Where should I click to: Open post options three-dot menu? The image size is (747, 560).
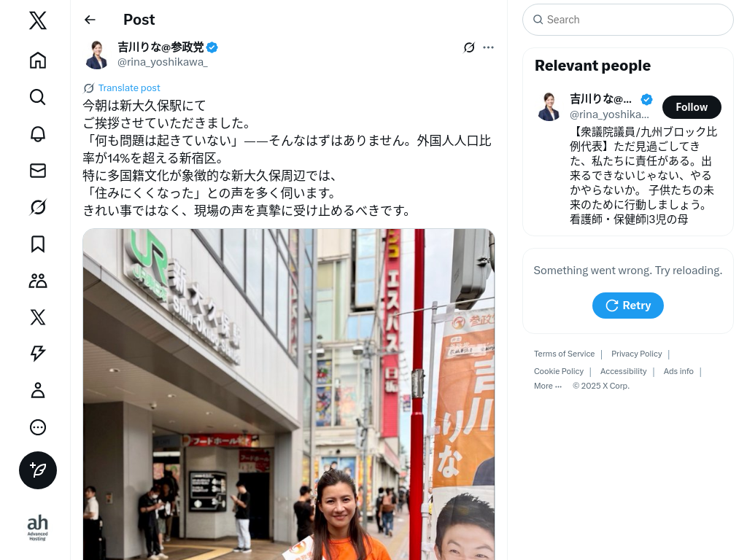coord(488,47)
